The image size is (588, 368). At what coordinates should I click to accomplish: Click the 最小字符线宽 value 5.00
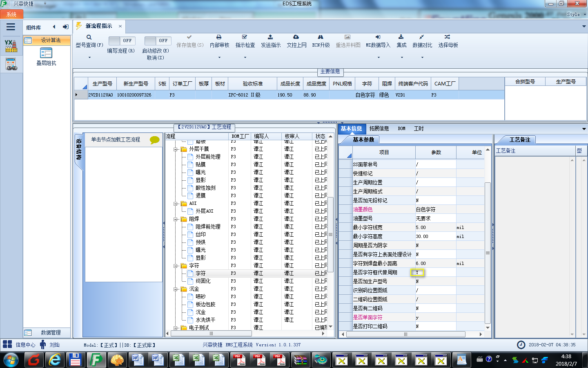tap(435, 227)
